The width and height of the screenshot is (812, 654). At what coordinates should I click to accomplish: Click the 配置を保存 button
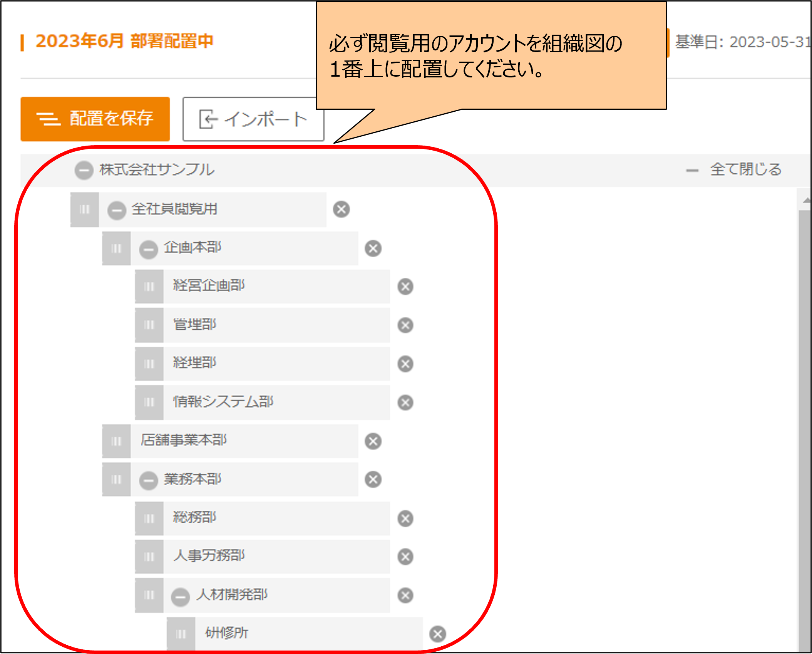click(x=95, y=119)
